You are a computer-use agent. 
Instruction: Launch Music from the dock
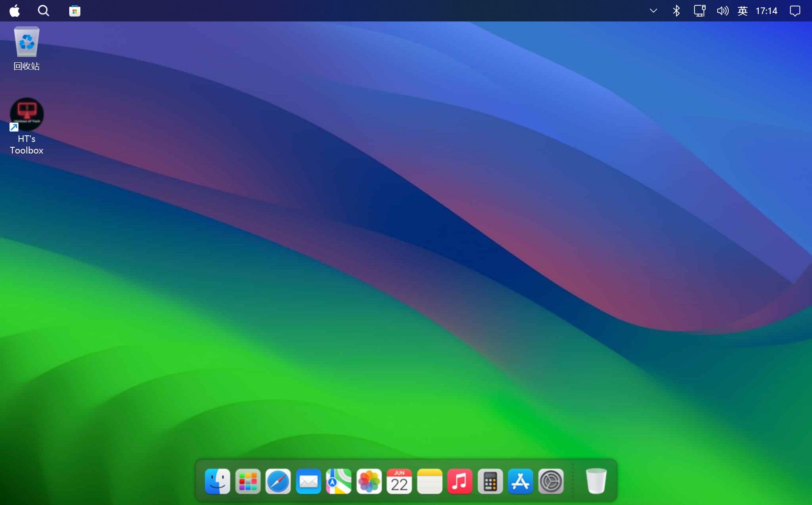click(x=460, y=481)
